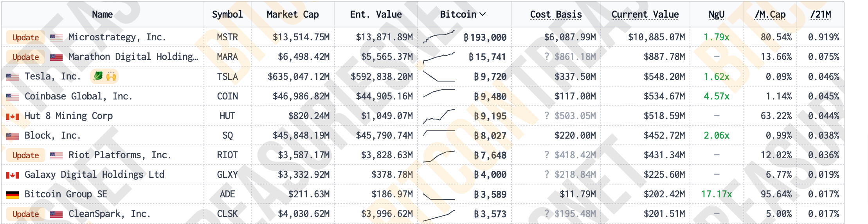Open the Microstrategy Bitcoin sparkline chart
The image size is (868, 224).
[439, 37]
